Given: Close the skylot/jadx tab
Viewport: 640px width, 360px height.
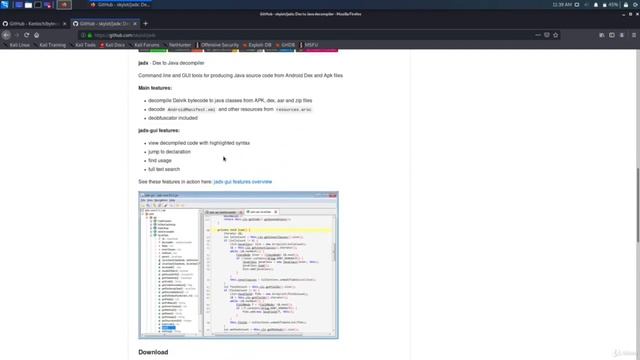Looking at the screenshot, I should [x=135, y=24].
